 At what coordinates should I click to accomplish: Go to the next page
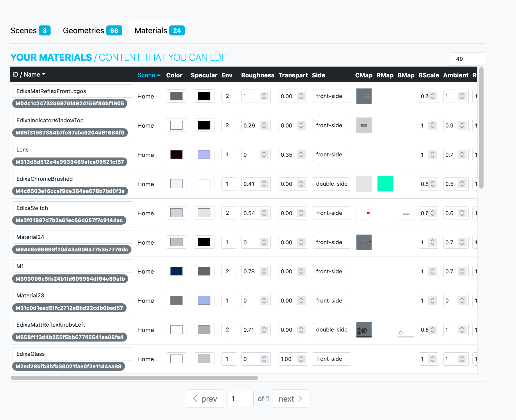[x=291, y=399]
